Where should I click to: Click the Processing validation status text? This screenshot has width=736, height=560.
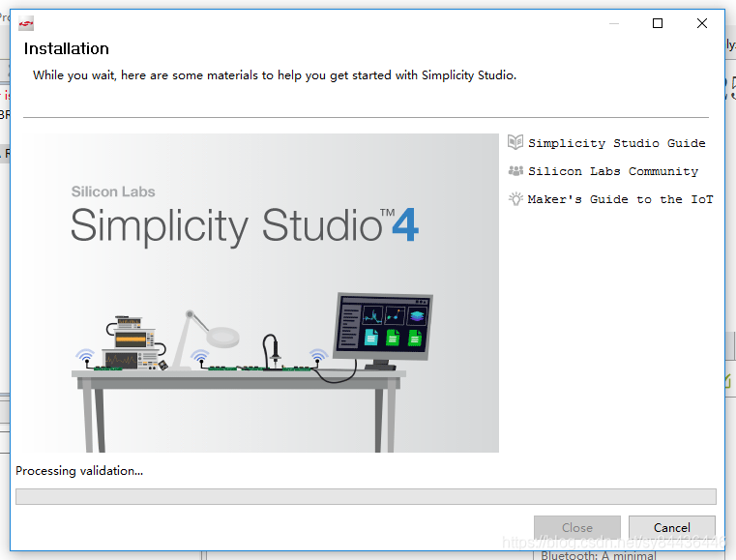point(79,471)
